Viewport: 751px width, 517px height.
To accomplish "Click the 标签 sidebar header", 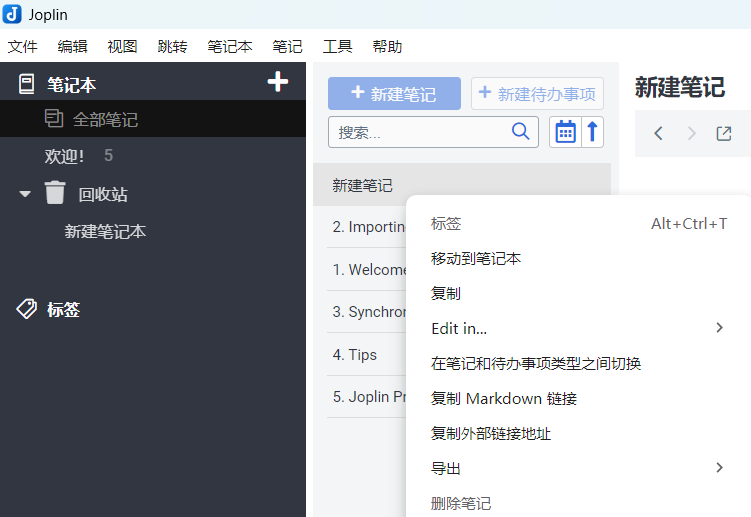I will click(x=63, y=310).
